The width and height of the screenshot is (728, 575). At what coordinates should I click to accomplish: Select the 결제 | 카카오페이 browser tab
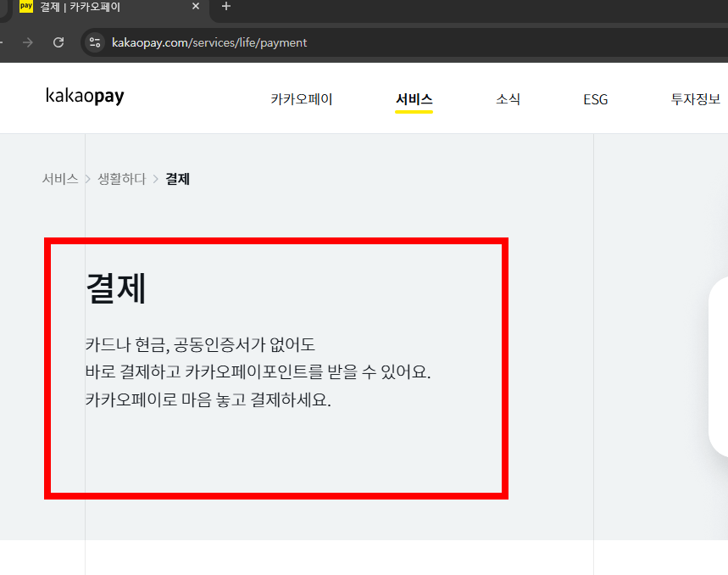102,7
